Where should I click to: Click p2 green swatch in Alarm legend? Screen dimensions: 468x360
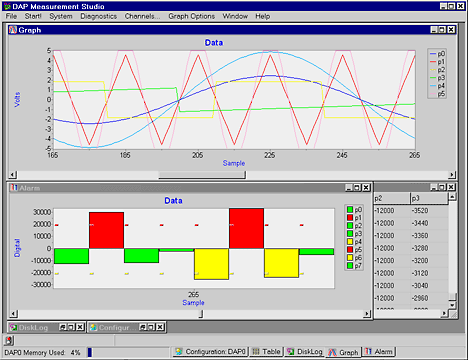pos(350,226)
